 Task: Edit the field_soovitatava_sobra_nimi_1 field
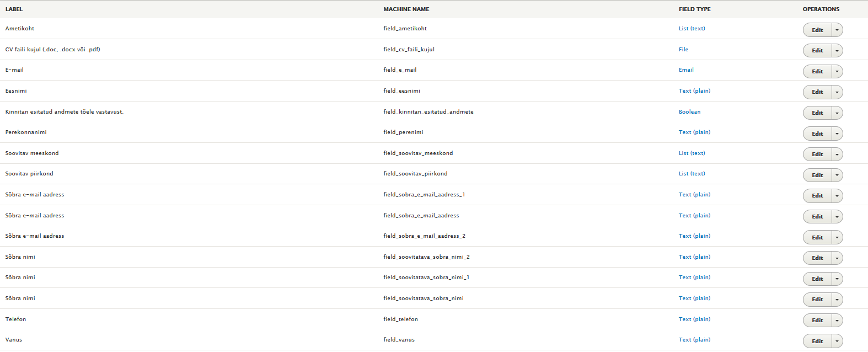[x=817, y=279]
